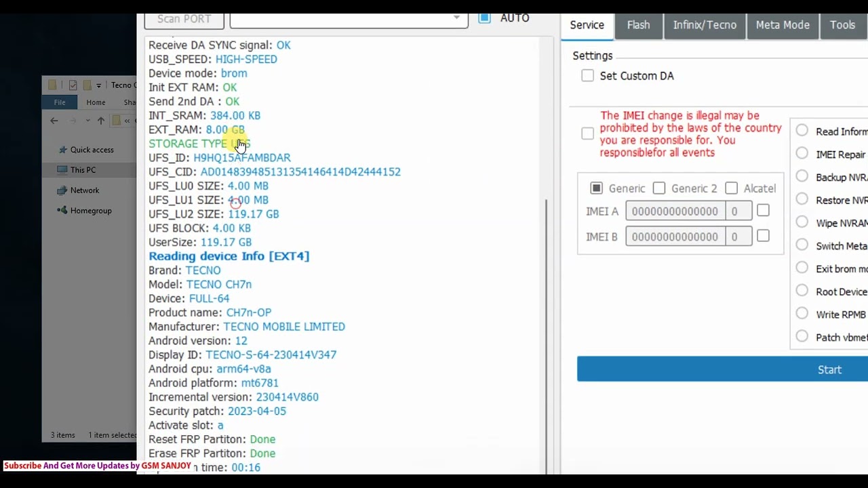Image resolution: width=868 pixels, height=488 pixels.
Task: Check the Alcatel option
Action: (731, 188)
